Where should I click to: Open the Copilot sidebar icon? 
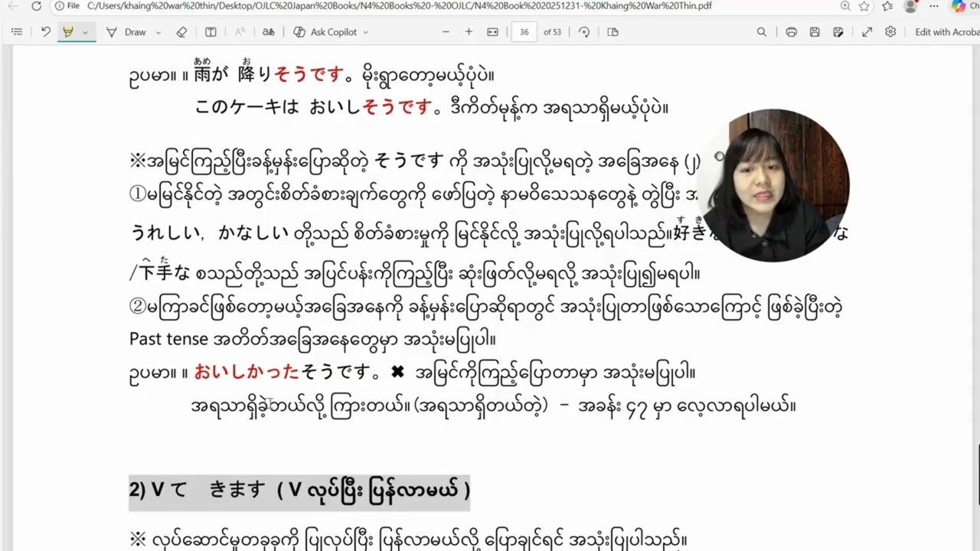(959, 6)
